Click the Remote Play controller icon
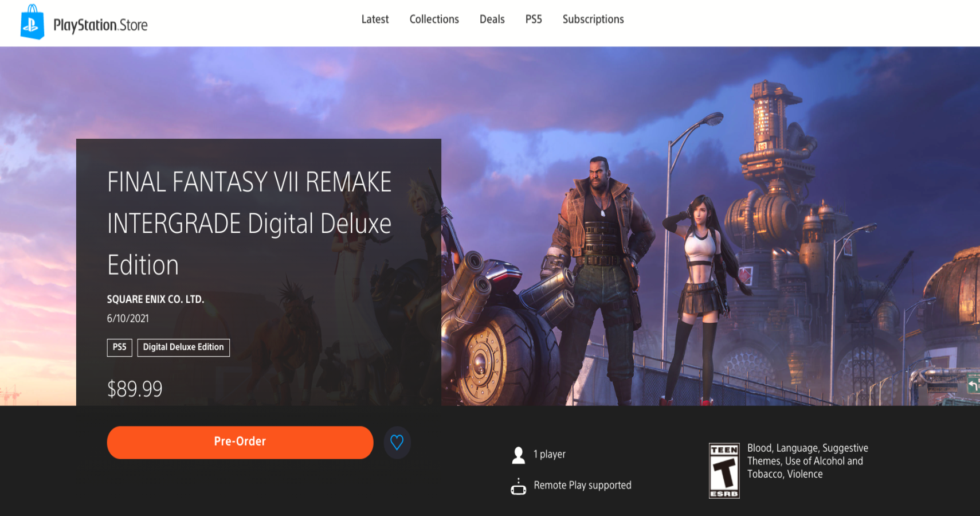Viewport: 980px width, 516px height. pyautogui.click(x=519, y=486)
